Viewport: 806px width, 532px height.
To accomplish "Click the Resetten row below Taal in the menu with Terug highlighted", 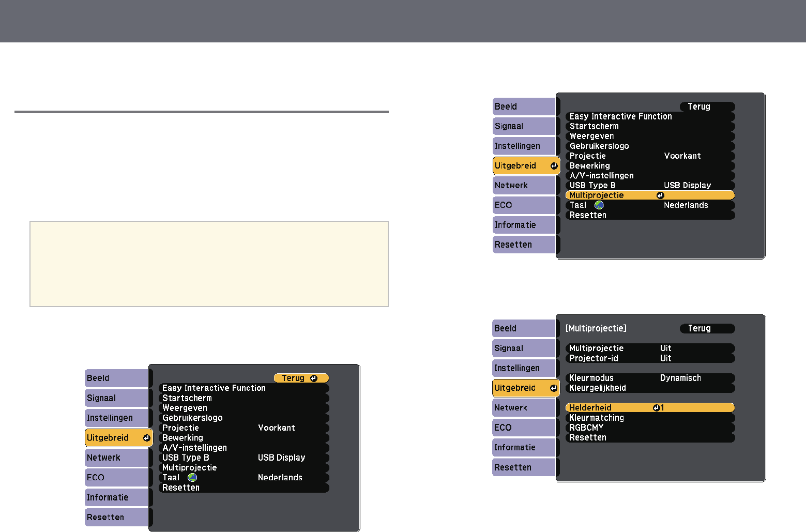I will [244, 488].
